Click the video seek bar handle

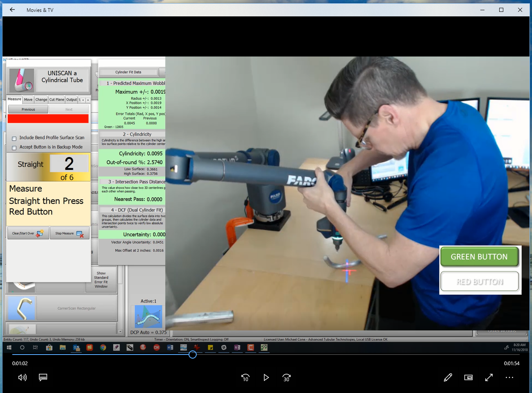(193, 355)
